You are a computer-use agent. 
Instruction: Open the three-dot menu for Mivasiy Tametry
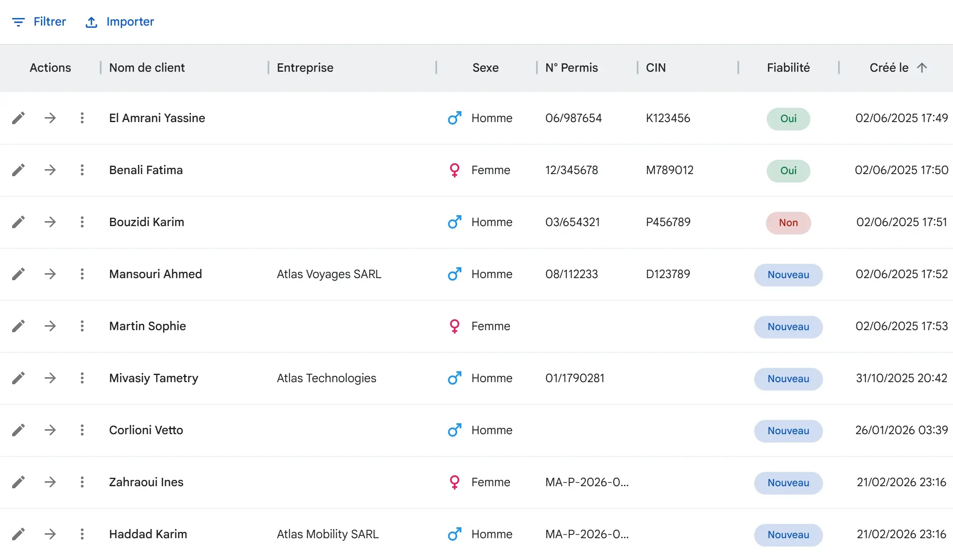click(x=82, y=378)
